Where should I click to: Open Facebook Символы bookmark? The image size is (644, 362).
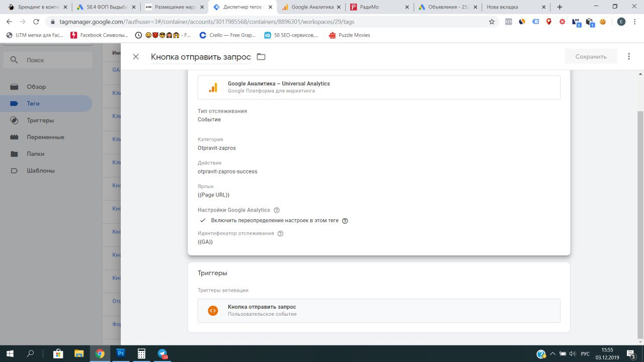coord(99,35)
